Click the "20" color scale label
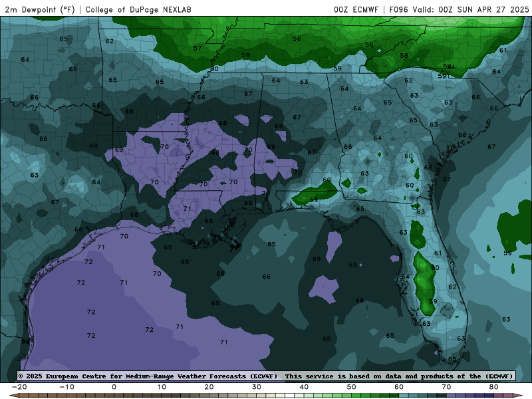The width and height of the screenshot is (532, 399). (x=209, y=387)
